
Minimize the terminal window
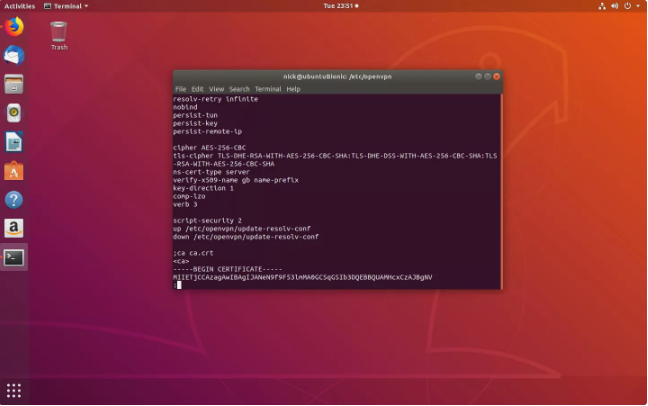[478, 76]
